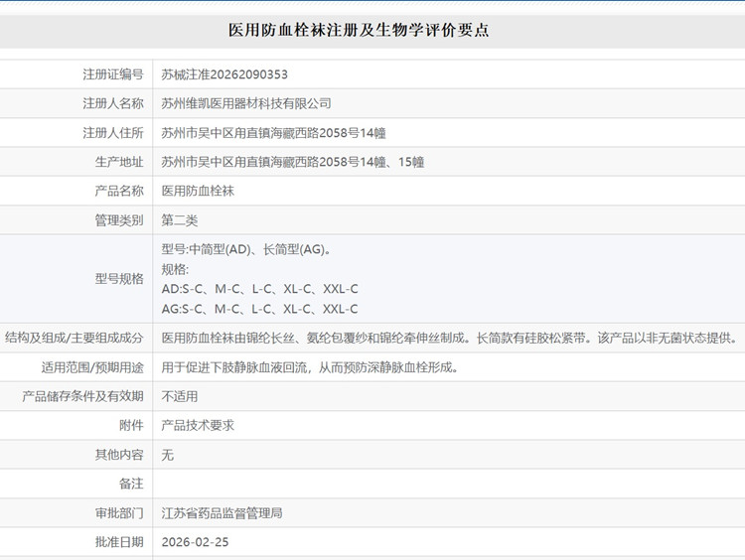Select the label 审批部门

119,513
